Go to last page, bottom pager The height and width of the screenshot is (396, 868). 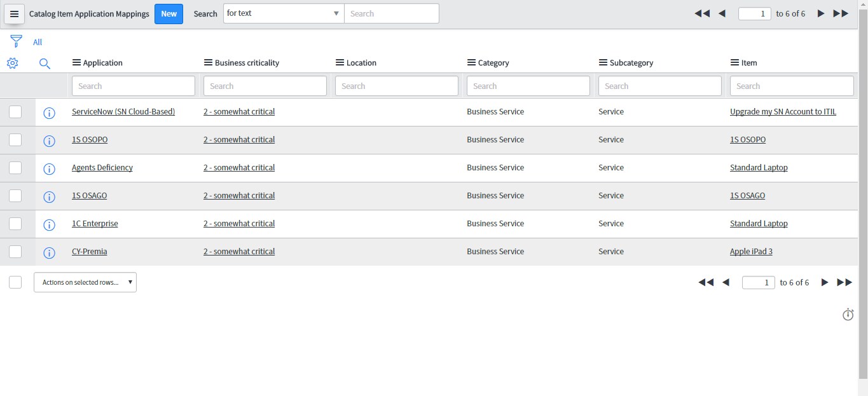(x=844, y=282)
